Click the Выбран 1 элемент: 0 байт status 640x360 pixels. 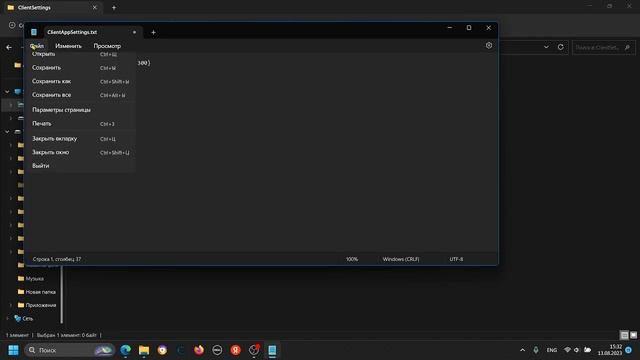pyautogui.click(x=67, y=335)
